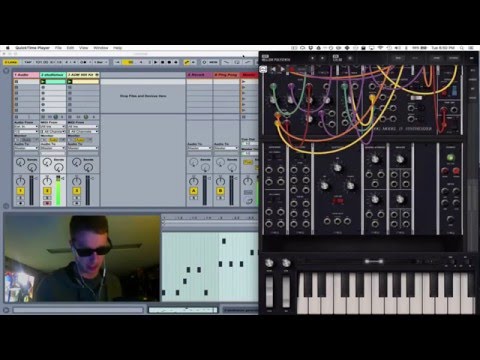Open the quantization 1 Bar dropdown
The width and height of the screenshot is (480, 360).
[101, 62]
